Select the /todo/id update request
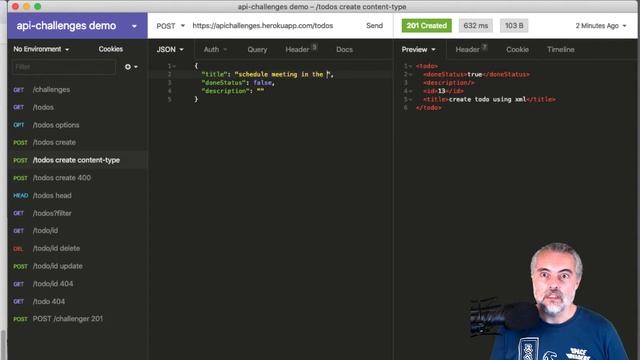The height and width of the screenshot is (360, 640). tap(78, 266)
